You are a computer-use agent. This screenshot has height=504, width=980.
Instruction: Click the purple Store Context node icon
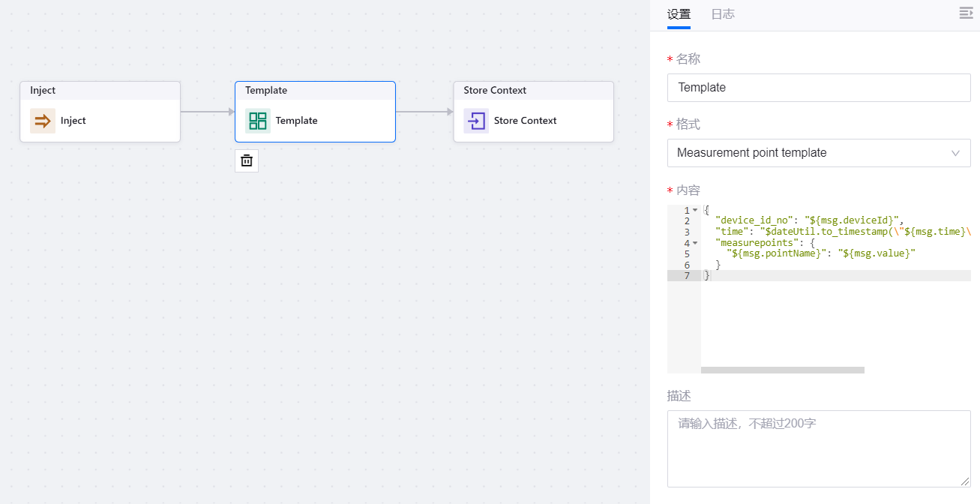point(476,121)
